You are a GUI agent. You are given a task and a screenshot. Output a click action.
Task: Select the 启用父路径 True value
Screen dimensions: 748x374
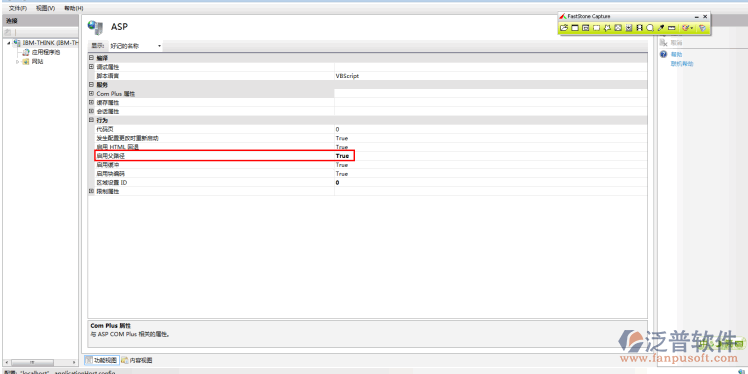click(x=342, y=156)
